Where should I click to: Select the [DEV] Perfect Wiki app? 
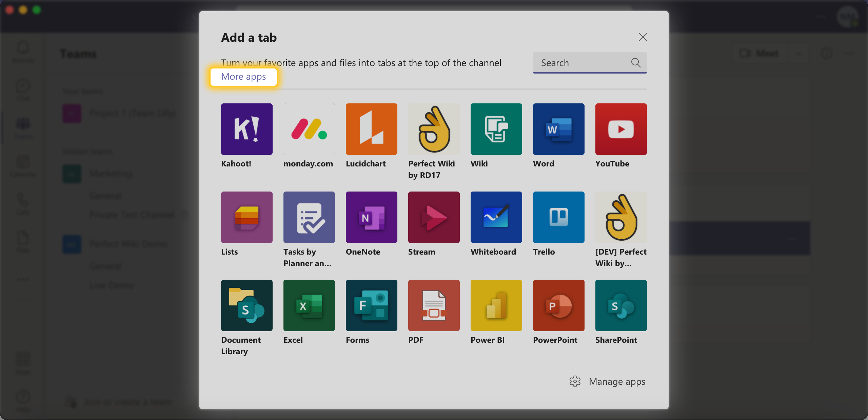coord(621,217)
